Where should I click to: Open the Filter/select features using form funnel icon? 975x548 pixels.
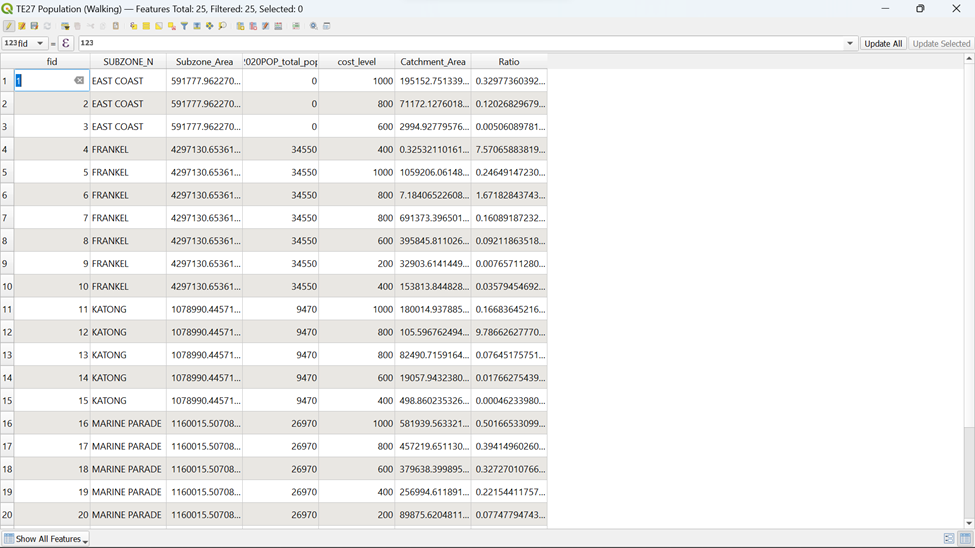click(x=185, y=26)
